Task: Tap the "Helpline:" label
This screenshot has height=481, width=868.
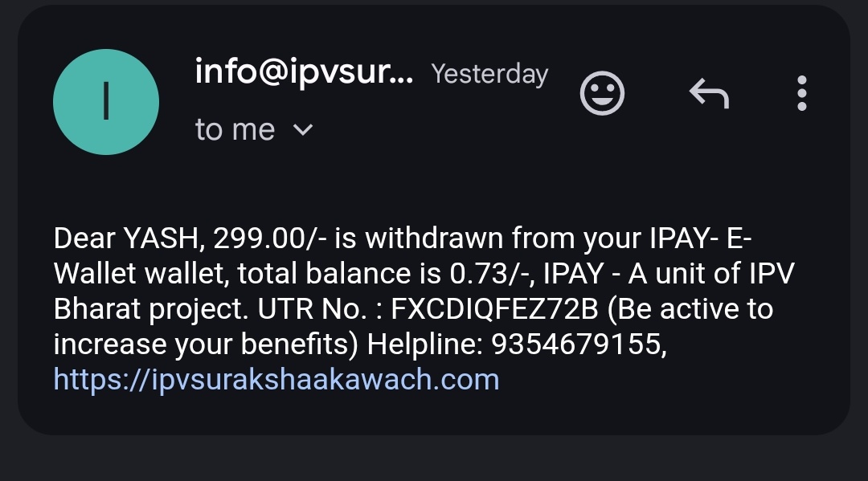Action: tap(424, 344)
